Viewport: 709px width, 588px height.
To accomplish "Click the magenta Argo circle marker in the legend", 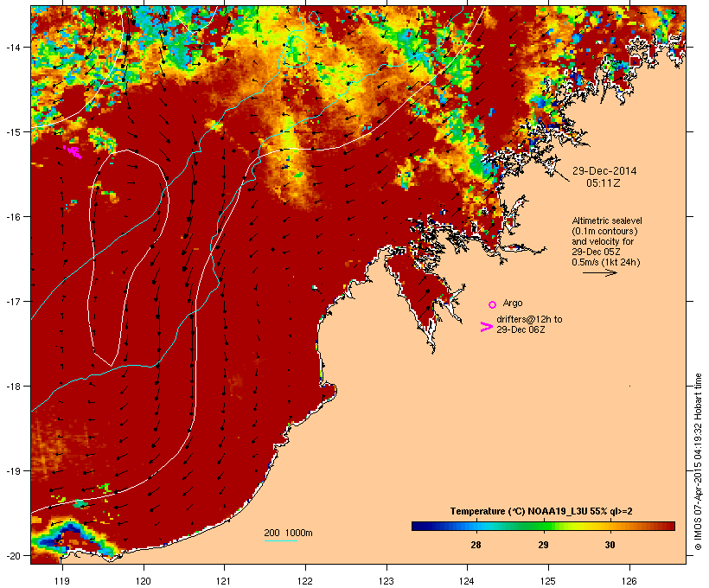I will tap(493, 305).
